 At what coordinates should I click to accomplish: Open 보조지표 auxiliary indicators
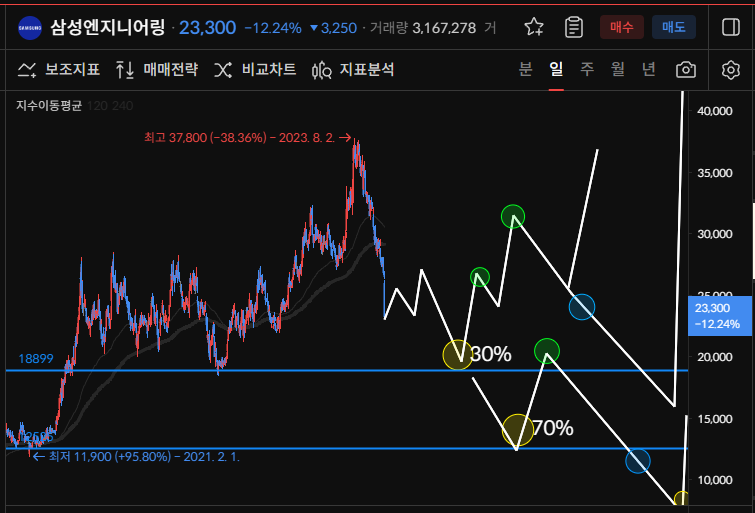[x=58, y=70]
